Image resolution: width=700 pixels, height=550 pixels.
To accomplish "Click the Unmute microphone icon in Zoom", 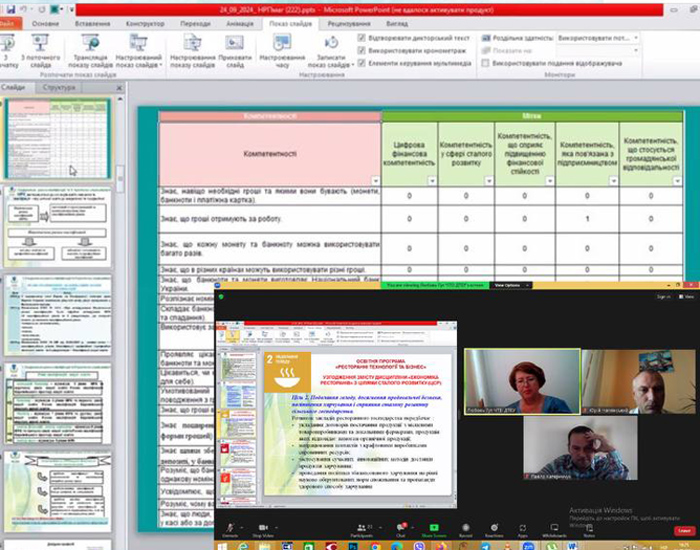I will click(230, 526).
